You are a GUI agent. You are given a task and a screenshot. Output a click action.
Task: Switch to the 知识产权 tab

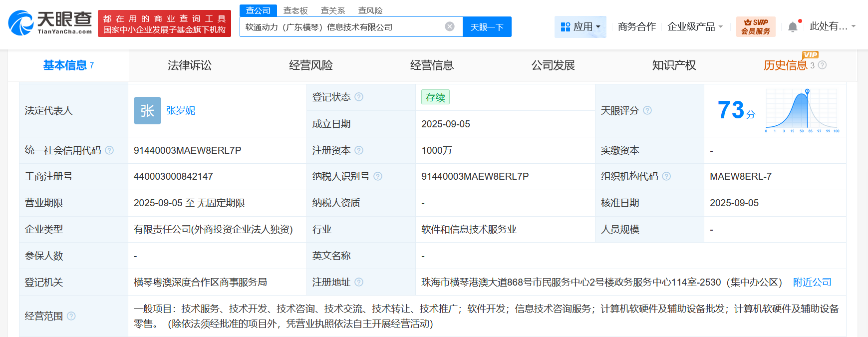tap(674, 65)
